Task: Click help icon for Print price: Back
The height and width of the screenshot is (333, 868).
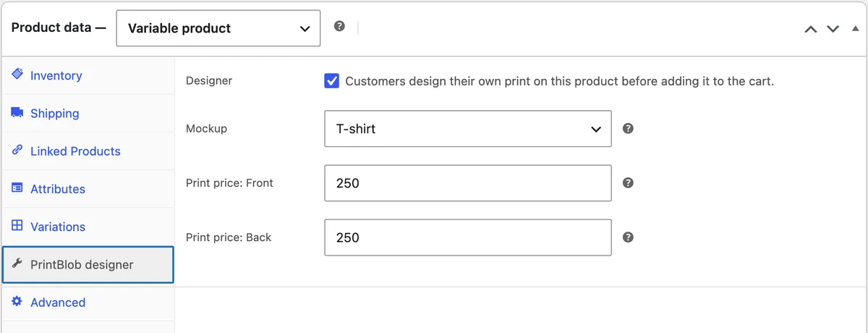Action: (x=628, y=237)
